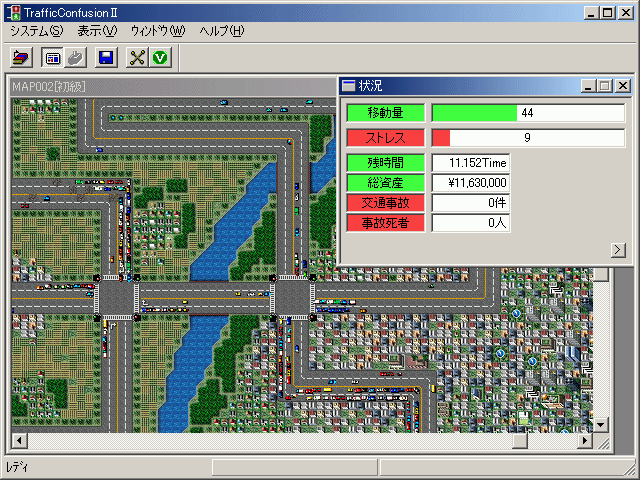The width and height of the screenshot is (640, 480).
Task: Click the 残時間 label
Action: click(385, 163)
